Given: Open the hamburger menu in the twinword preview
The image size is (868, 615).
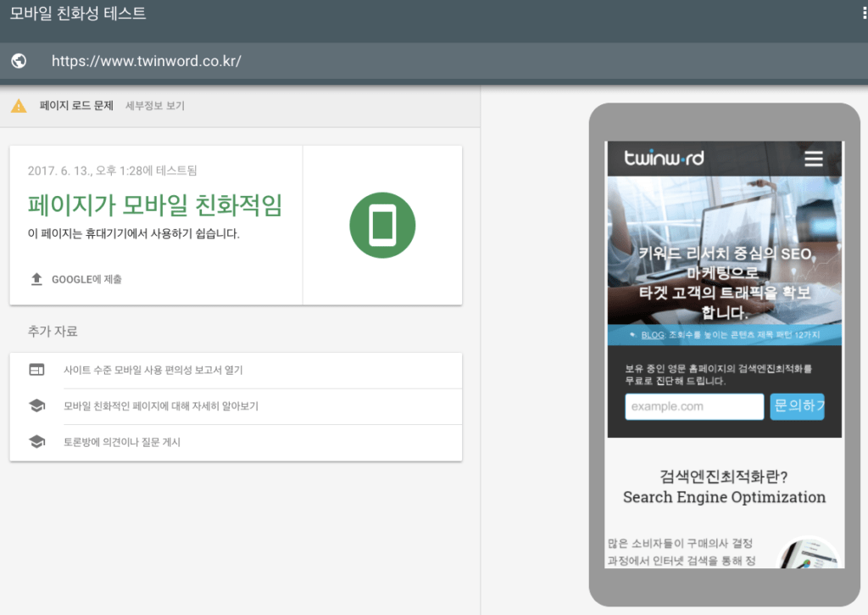Looking at the screenshot, I should pos(813,159).
